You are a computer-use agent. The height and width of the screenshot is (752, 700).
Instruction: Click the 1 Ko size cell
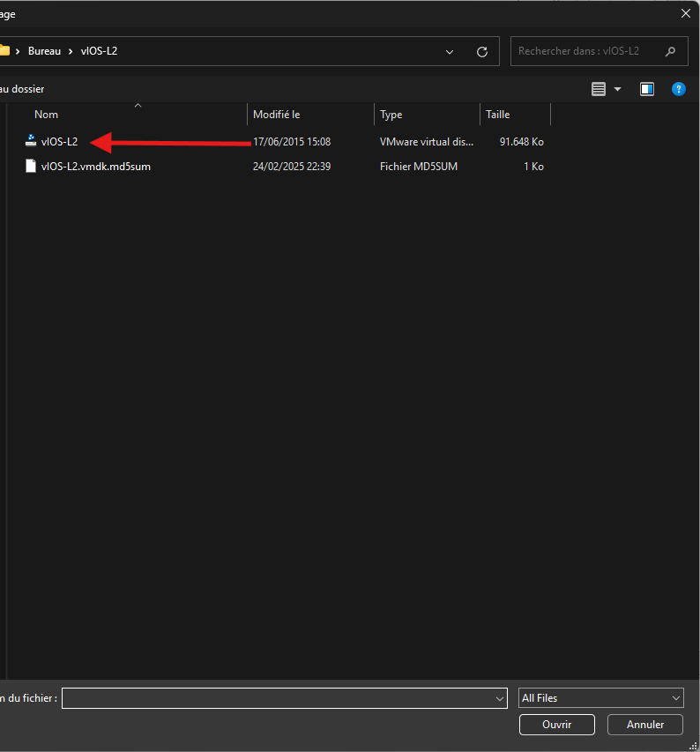[533, 167]
